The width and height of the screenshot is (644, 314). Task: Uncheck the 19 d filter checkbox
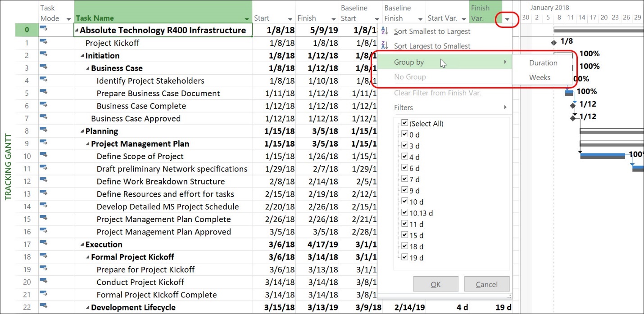tap(405, 257)
